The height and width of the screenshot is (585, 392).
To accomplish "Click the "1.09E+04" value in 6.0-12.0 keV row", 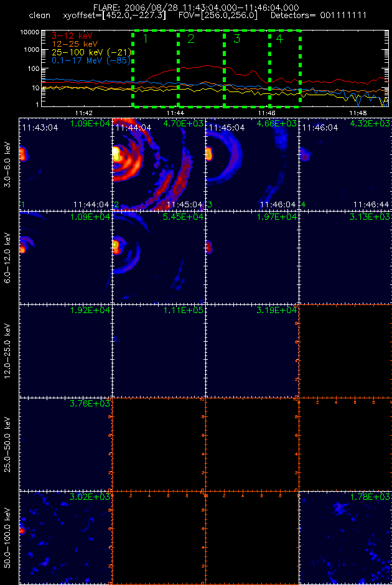I will click(90, 217).
